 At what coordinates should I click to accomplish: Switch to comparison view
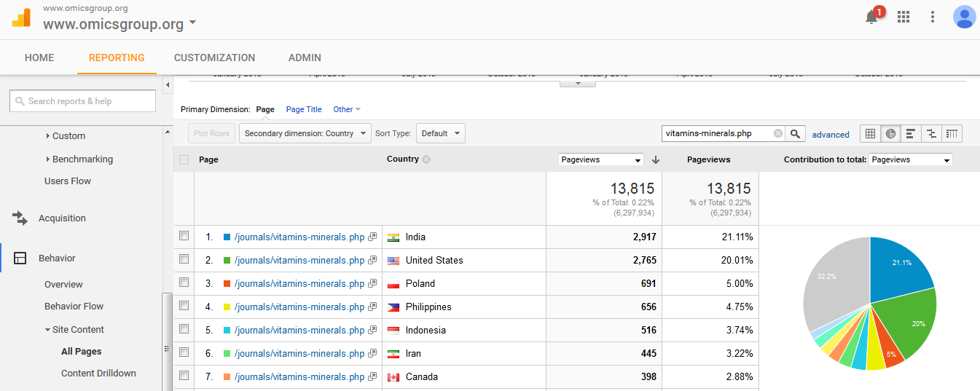(x=931, y=133)
